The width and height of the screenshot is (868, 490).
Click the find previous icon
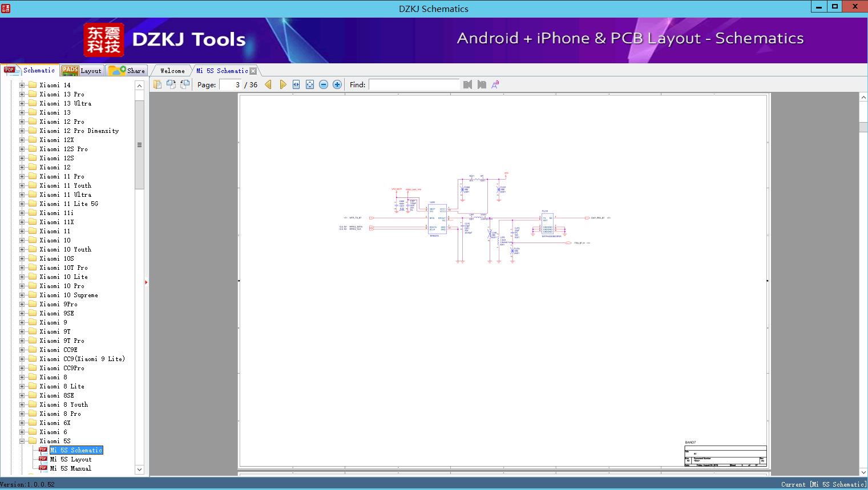tap(468, 84)
